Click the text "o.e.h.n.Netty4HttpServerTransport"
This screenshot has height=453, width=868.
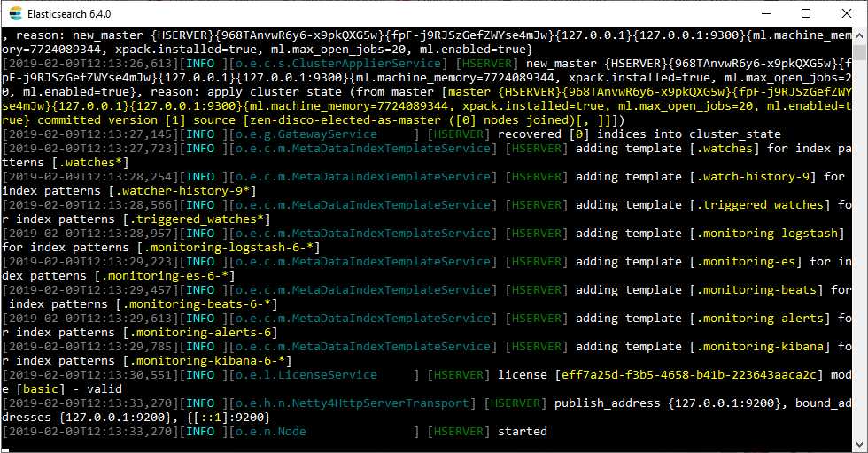353,403
